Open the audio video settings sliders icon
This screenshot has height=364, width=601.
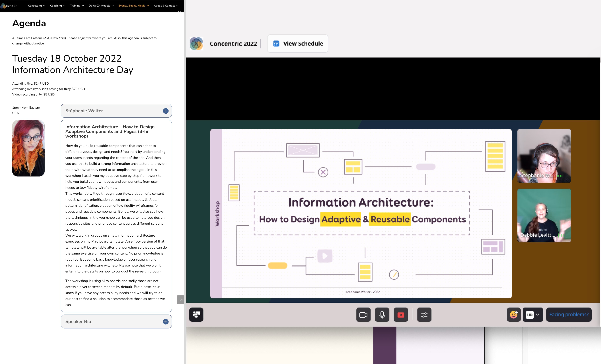tap(424, 315)
